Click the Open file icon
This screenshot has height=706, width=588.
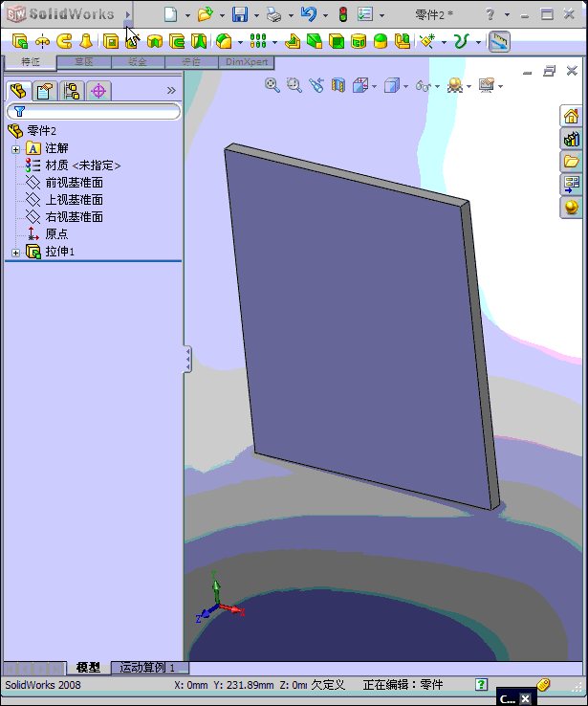(x=206, y=14)
